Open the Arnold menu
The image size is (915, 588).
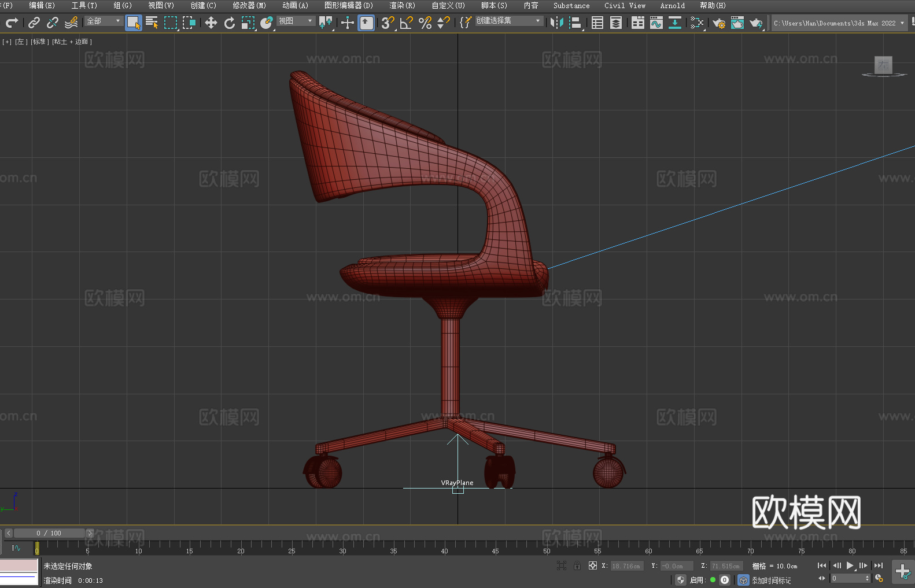point(673,5)
